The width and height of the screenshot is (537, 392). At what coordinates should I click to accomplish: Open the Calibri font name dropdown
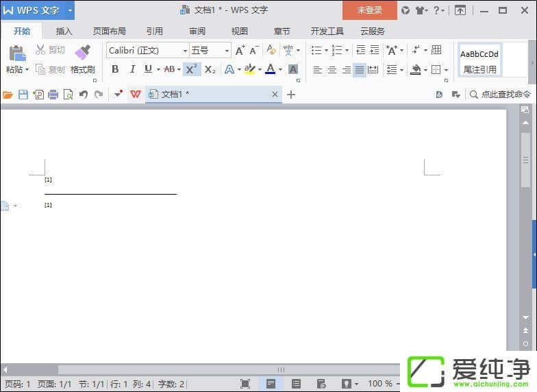tap(185, 51)
